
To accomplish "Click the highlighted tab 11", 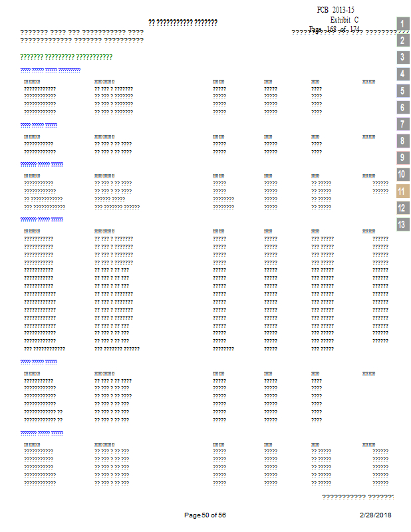I will click(x=402, y=191).
